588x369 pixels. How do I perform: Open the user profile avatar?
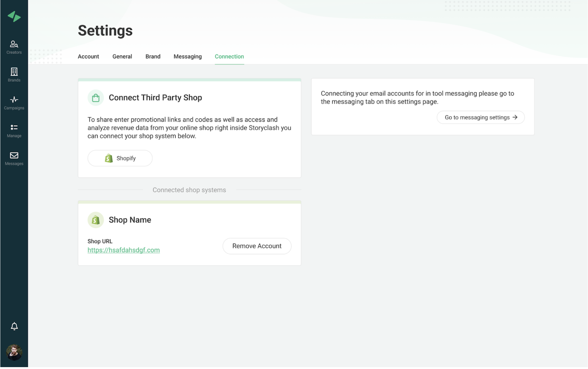pos(14,352)
